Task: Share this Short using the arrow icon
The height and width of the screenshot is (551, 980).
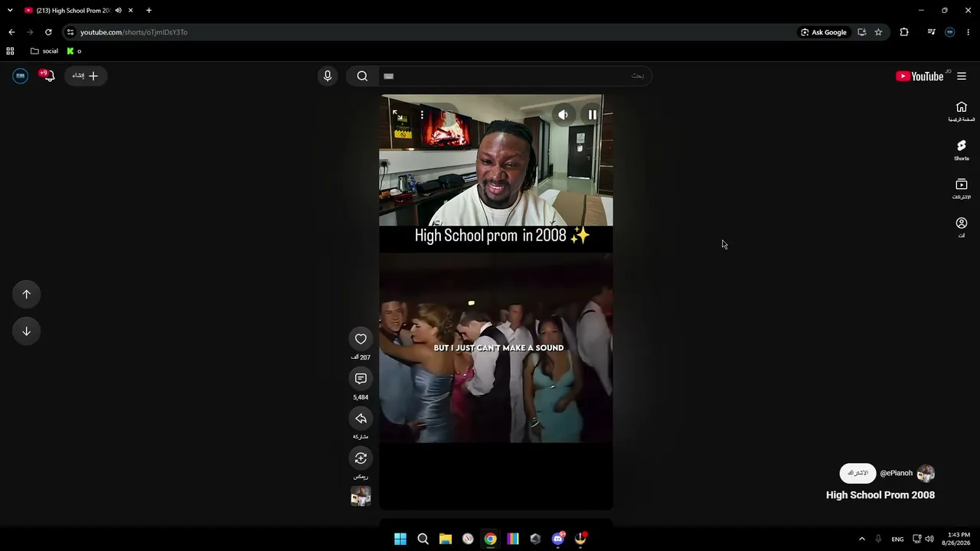Action: [361, 419]
